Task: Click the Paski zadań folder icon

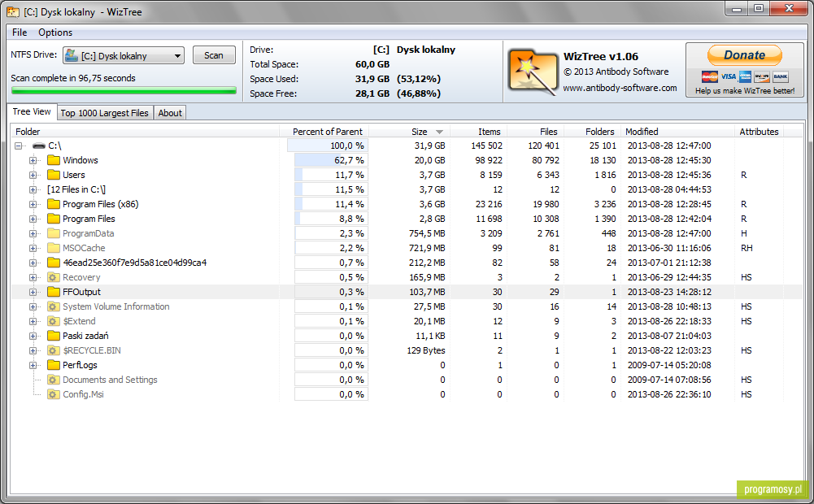Action: [x=54, y=335]
